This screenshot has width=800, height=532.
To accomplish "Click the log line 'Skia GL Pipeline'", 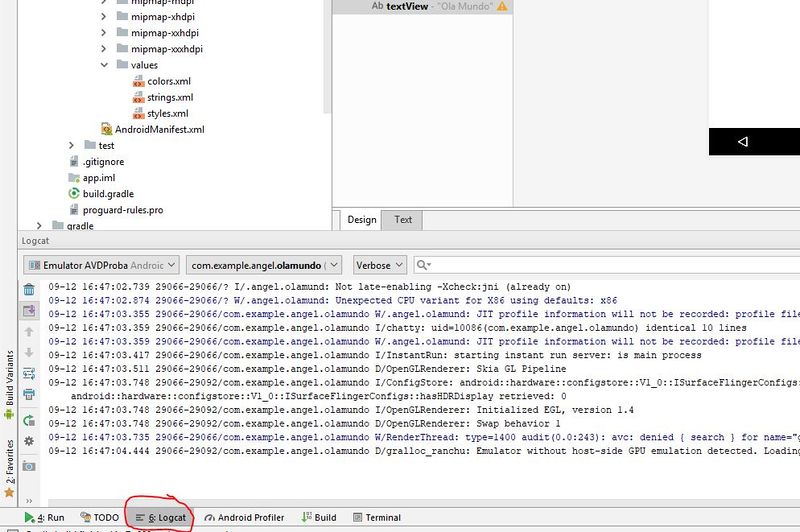I will coord(307,369).
